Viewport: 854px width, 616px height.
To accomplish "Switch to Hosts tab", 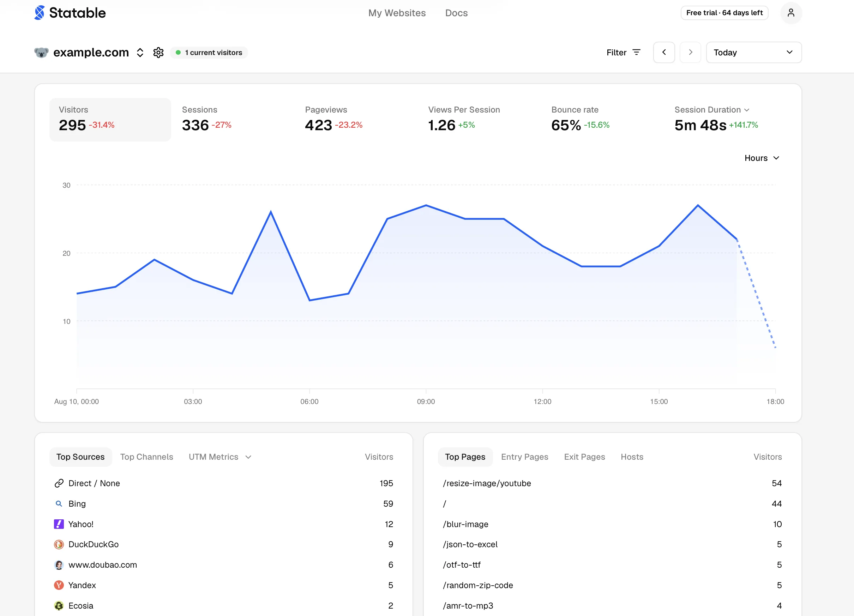I will (632, 457).
